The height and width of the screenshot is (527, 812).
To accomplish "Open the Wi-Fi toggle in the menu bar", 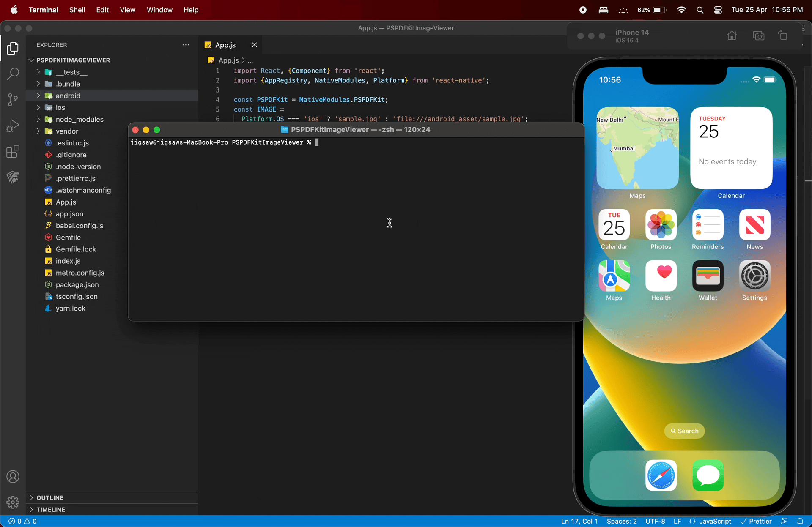I will click(x=681, y=10).
